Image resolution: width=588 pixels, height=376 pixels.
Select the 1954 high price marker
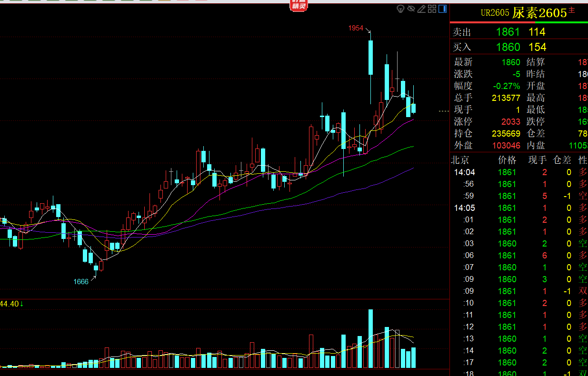(356, 29)
